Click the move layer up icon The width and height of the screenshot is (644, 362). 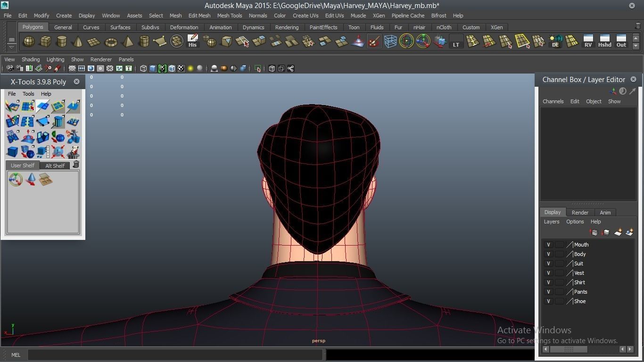click(x=594, y=232)
